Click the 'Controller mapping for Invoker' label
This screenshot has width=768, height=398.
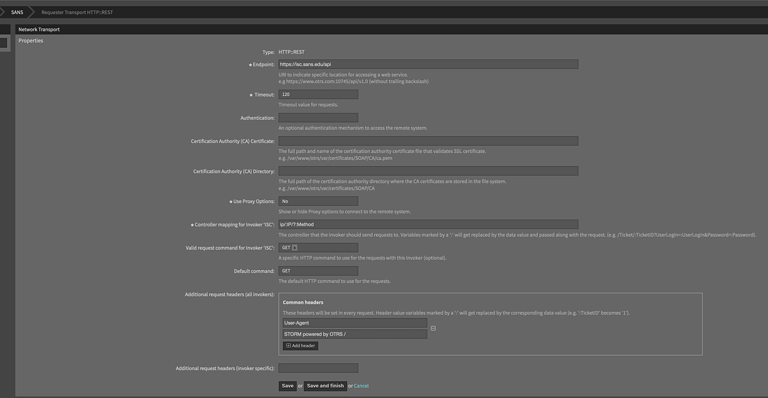235,225
